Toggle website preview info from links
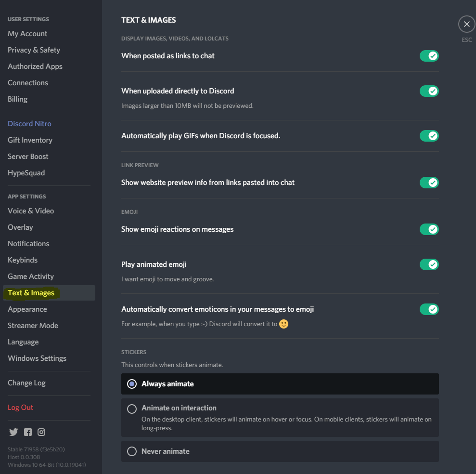Image resolution: width=476 pixels, height=474 pixels. click(429, 183)
